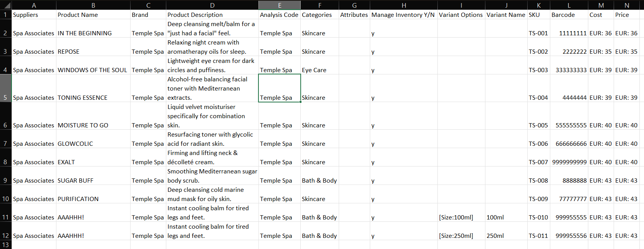Select row 12 header
The width and height of the screenshot is (644, 249).
(x=6, y=231)
